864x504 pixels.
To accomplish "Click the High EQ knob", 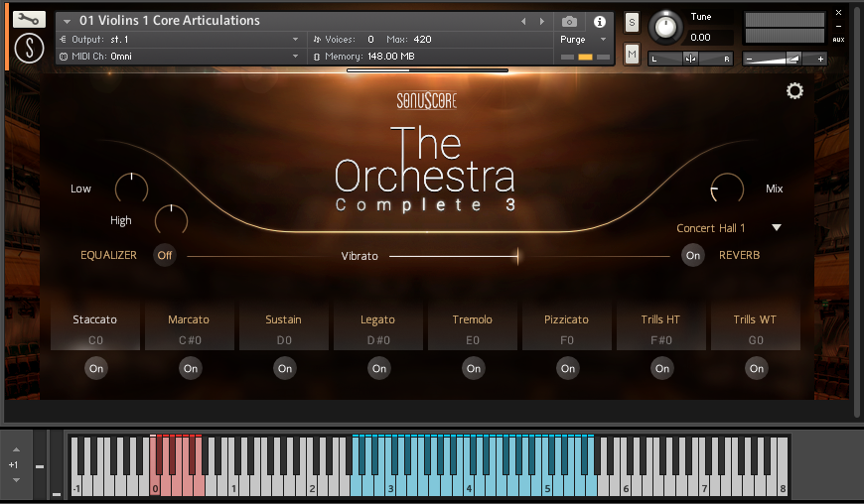I will (x=172, y=220).
